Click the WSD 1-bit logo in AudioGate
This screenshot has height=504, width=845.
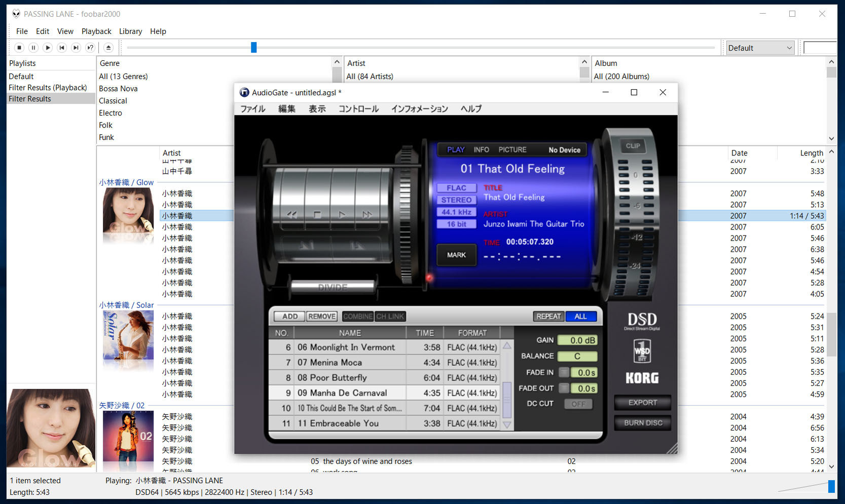[642, 351]
